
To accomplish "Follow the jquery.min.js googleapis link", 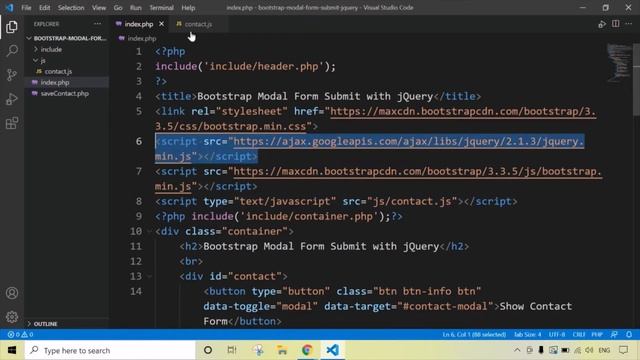I will coord(409,141).
